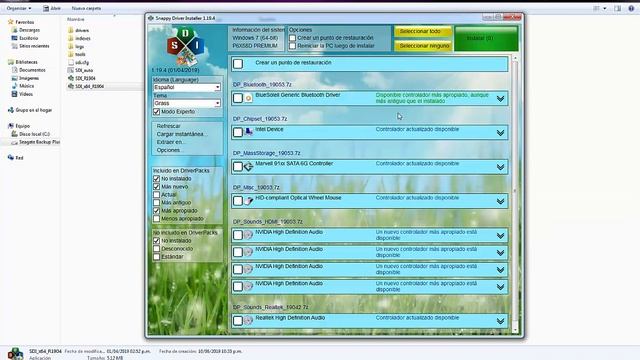Click Extraer en in side menu
640x360 pixels.
pyautogui.click(x=170, y=142)
